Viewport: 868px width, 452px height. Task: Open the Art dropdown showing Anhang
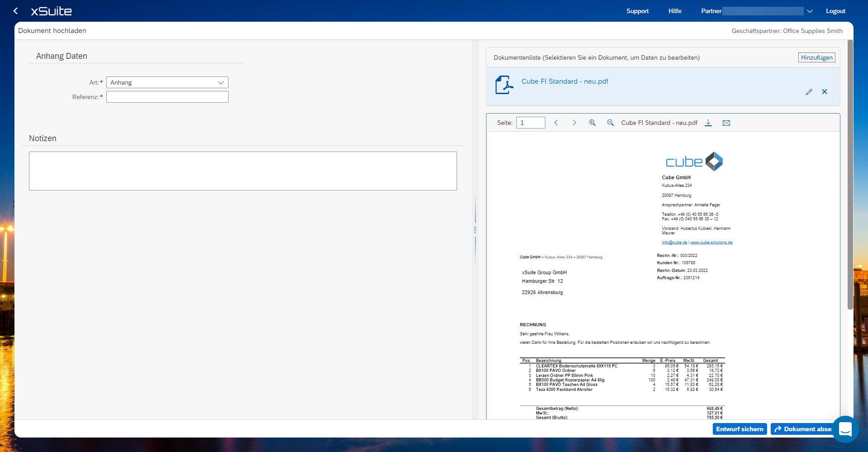(x=167, y=82)
